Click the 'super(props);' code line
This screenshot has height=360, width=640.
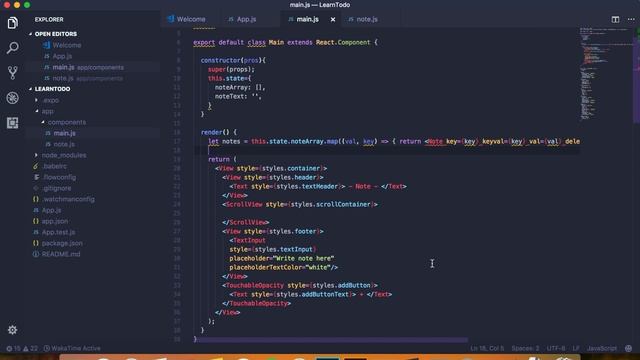(x=231, y=69)
